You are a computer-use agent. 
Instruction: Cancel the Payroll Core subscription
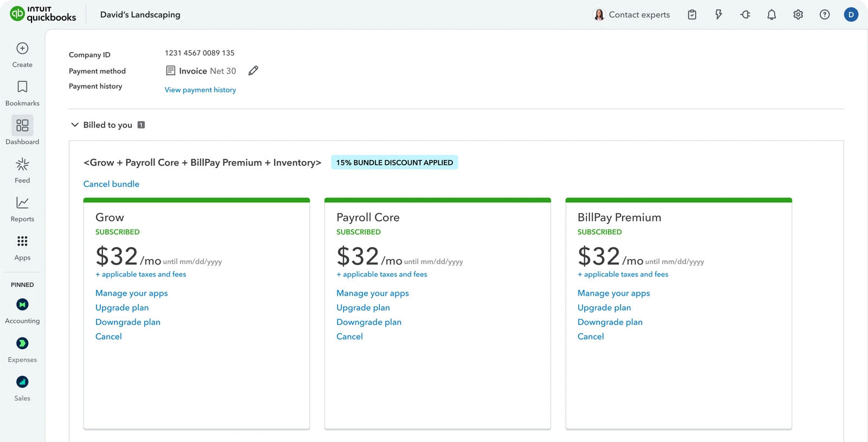349,336
